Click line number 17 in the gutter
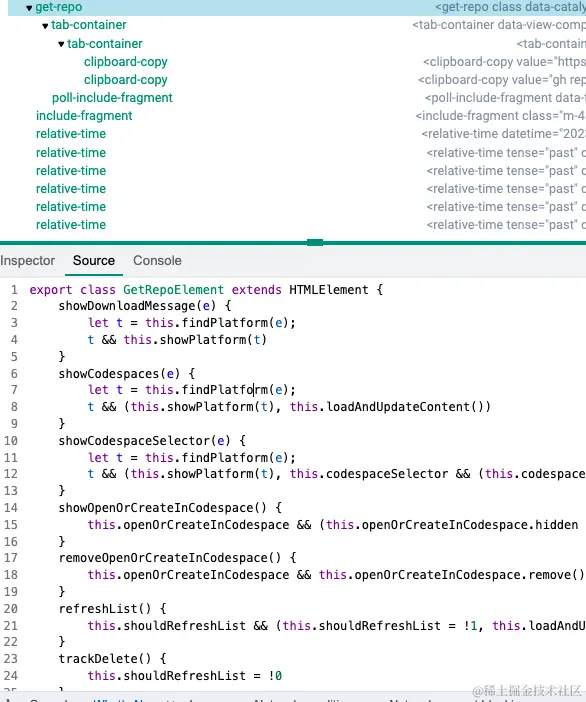This screenshot has width=586, height=702. pos(11,558)
